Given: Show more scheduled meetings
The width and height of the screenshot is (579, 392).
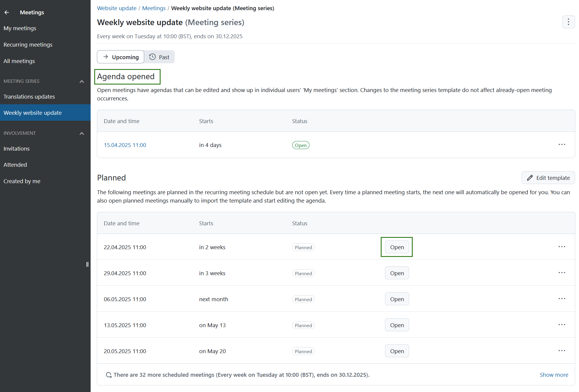Looking at the screenshot, I should (554, 375).
